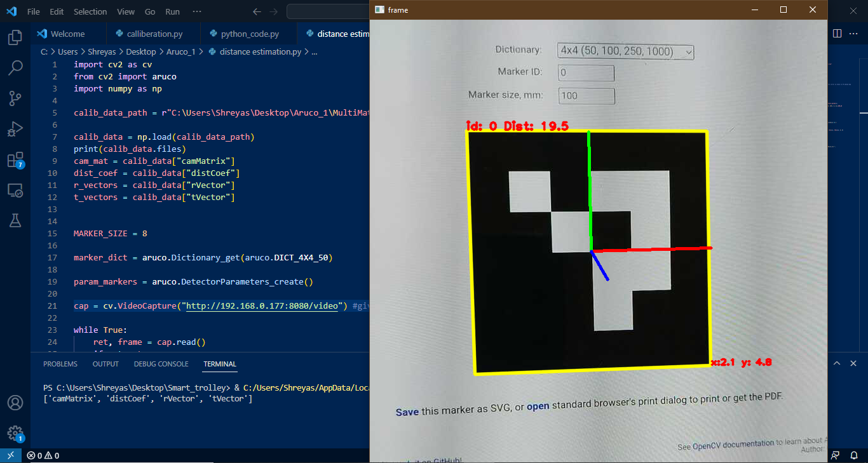Screen dimensions: 868x463
Task: Switch to the PROBLEMS panel tab
Action: (60, 364)
